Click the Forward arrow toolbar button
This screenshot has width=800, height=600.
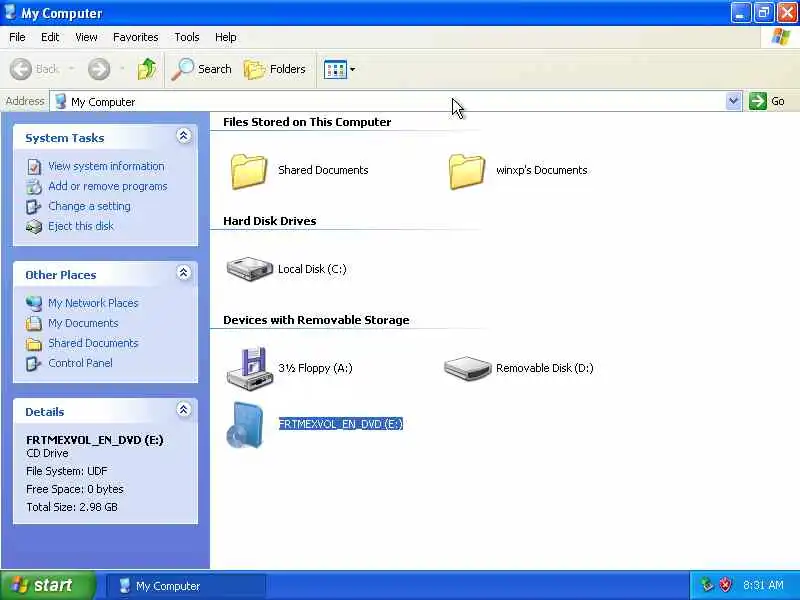(x=98, y=69)
